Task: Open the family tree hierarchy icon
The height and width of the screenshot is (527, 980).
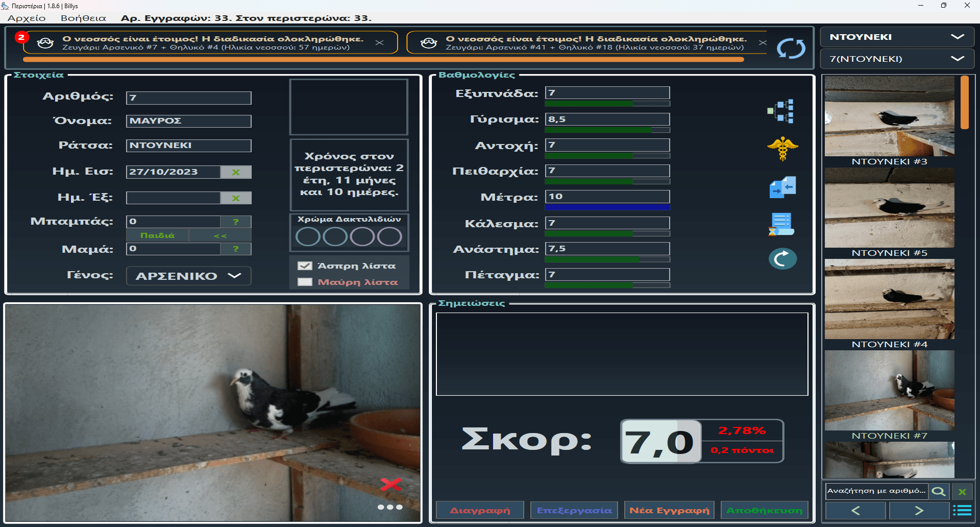Action: click(x=781, y=111)
